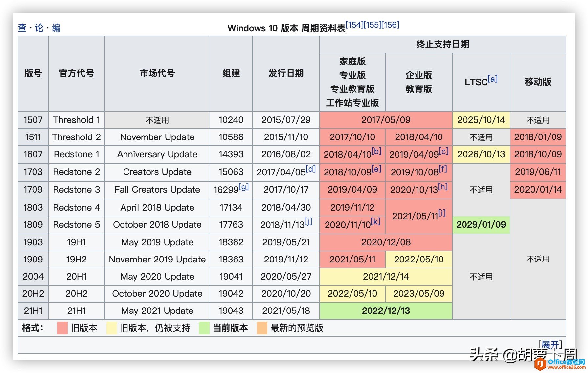Click footnote [h] on 2020/10/13
This screenshot has width=588, height=373.
(443, 186)
